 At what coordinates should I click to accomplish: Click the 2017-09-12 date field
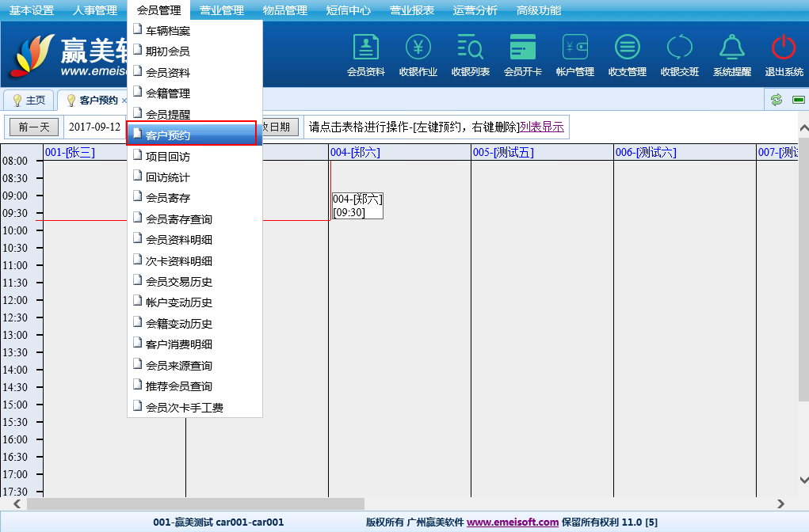point(95,127)
